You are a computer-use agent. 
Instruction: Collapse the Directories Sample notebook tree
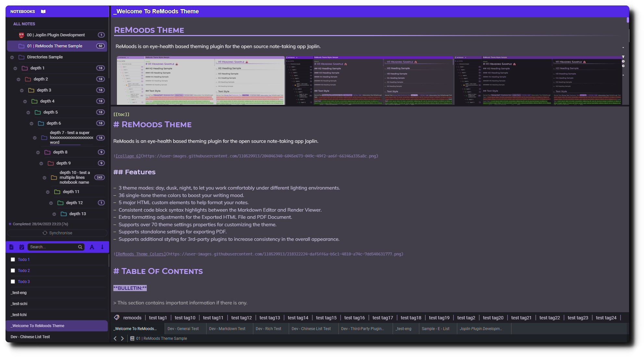click(12, 57)
